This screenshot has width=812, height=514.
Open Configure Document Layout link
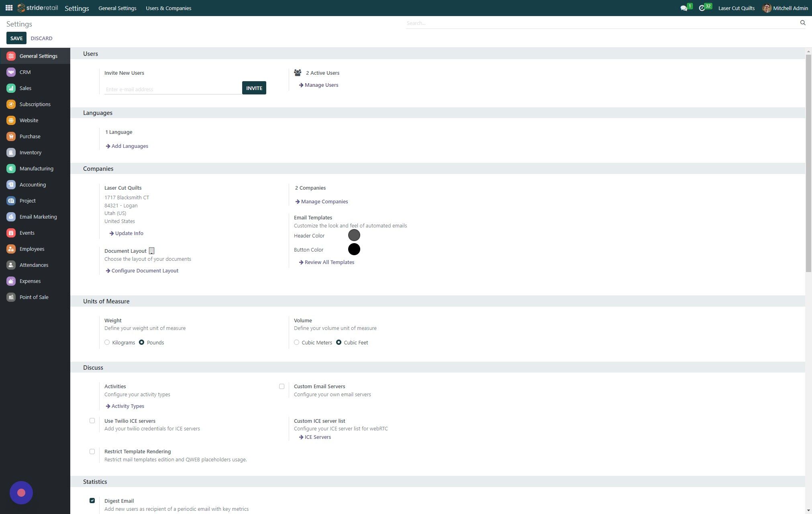point(142,271)
